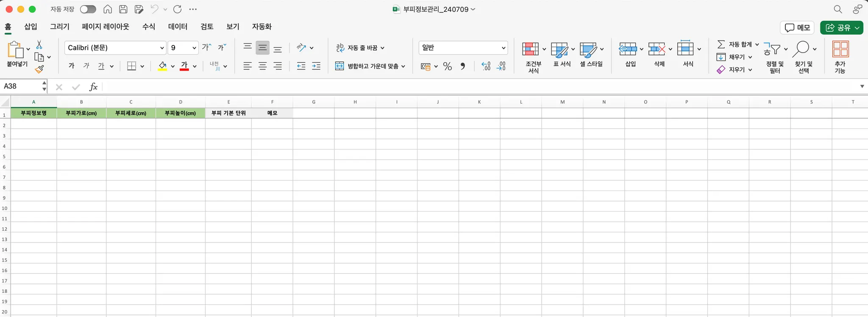Click the fx insert function button
Screen dimensions: 868x317
coord(93,87)
